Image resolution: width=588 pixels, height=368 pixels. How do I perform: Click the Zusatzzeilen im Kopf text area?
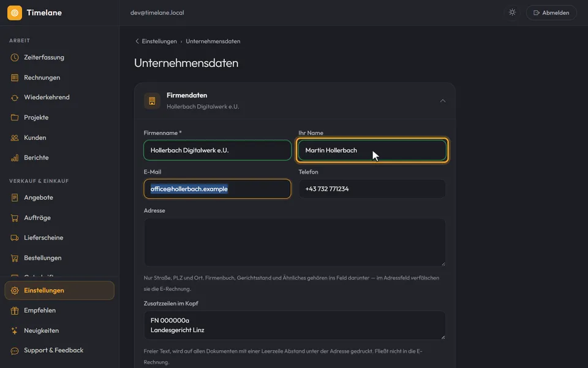coord(295,325)
